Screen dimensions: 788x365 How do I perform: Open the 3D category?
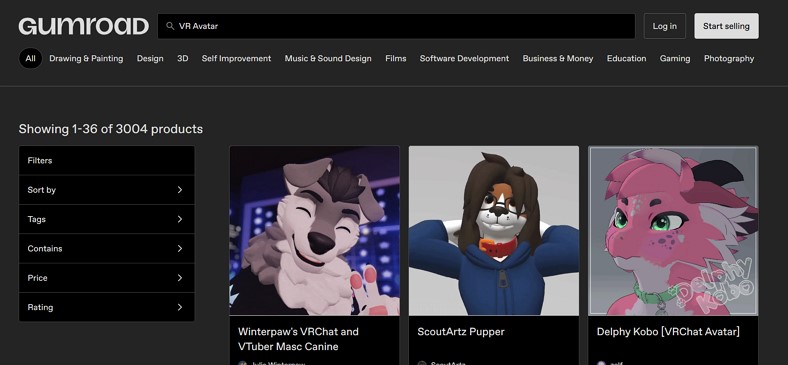point(182,58)
